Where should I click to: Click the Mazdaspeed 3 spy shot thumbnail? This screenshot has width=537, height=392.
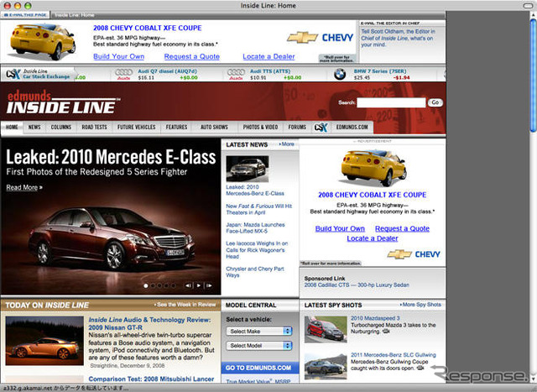pyautogui.click(x=326, y=329)
